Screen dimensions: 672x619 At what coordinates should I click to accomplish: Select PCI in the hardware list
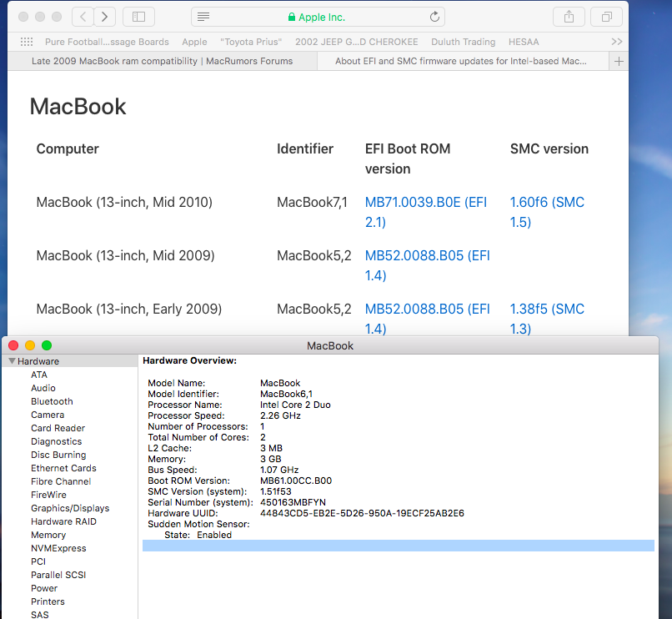[x=38, y=561]
